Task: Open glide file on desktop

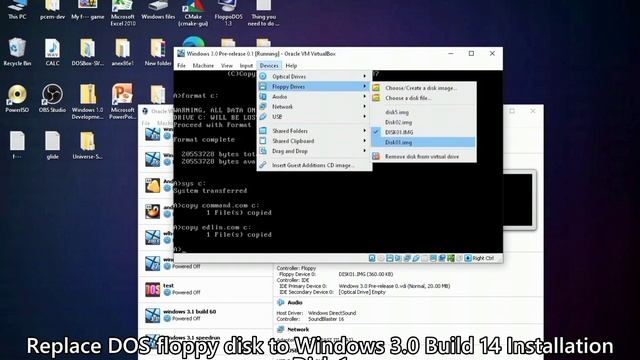Action: (x=52, y=145)
